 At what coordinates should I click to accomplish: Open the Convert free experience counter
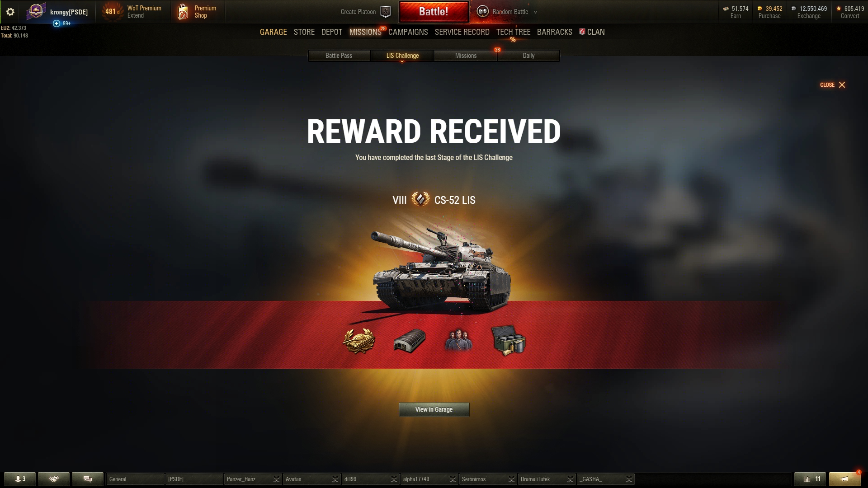click(850, 12)
